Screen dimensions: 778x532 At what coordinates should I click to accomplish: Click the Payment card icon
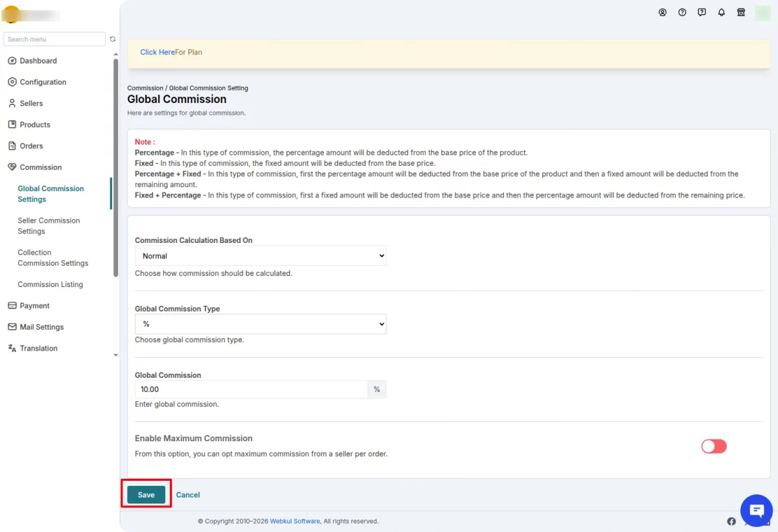12,306
